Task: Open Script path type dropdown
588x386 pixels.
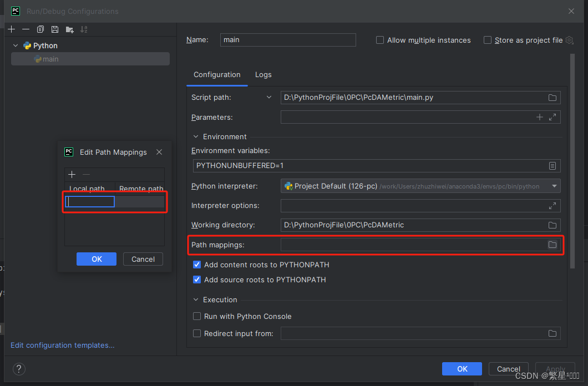Action: (269, 98)
